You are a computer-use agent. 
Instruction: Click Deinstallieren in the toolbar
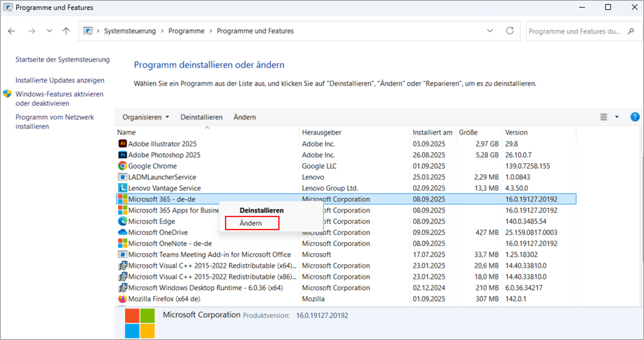201,117
